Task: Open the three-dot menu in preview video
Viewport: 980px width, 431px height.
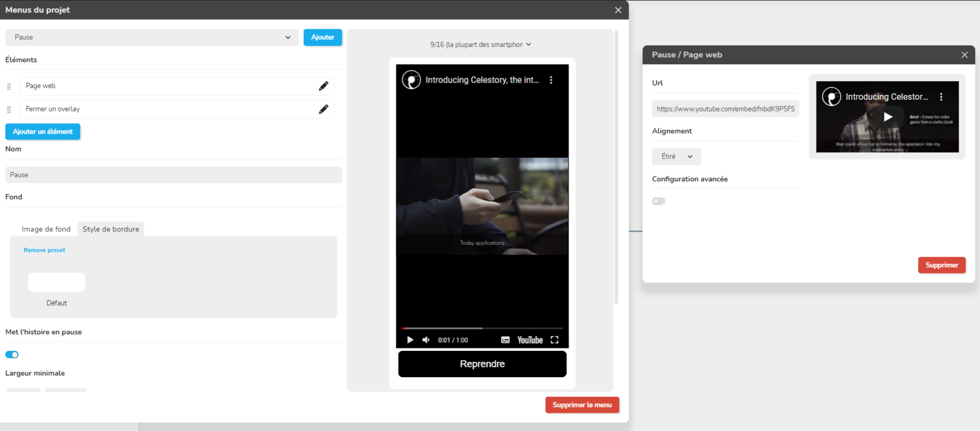Action: click(x=551, y=80)
